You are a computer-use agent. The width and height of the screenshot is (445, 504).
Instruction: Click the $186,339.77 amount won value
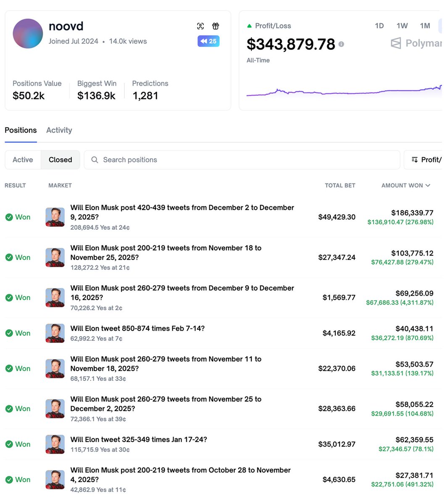[412, 213]
